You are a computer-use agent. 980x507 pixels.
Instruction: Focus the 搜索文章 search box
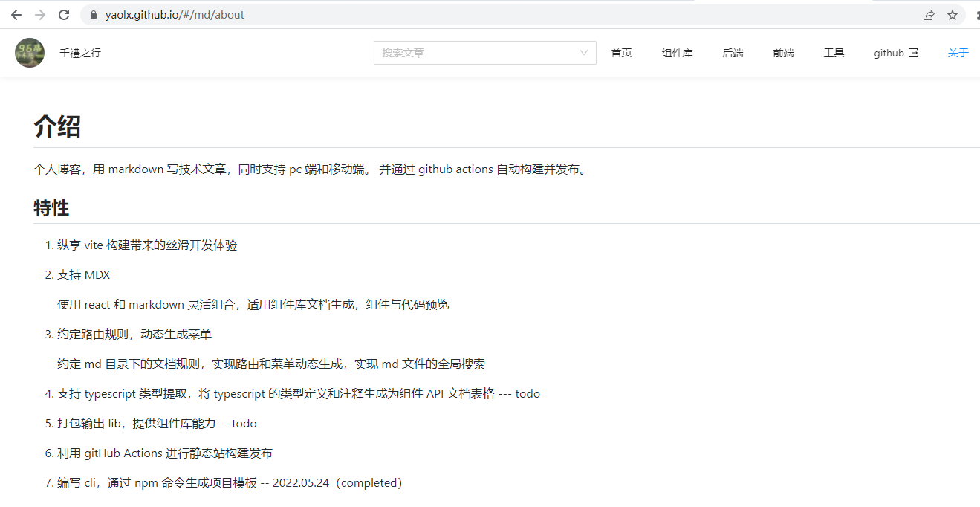click(x=484, y=53)
